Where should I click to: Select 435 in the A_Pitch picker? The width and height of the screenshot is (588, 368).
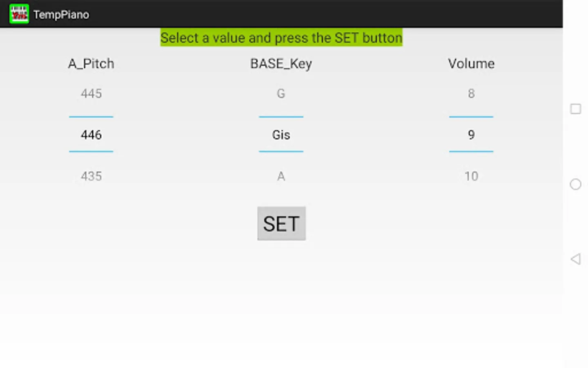coord(91,176)
